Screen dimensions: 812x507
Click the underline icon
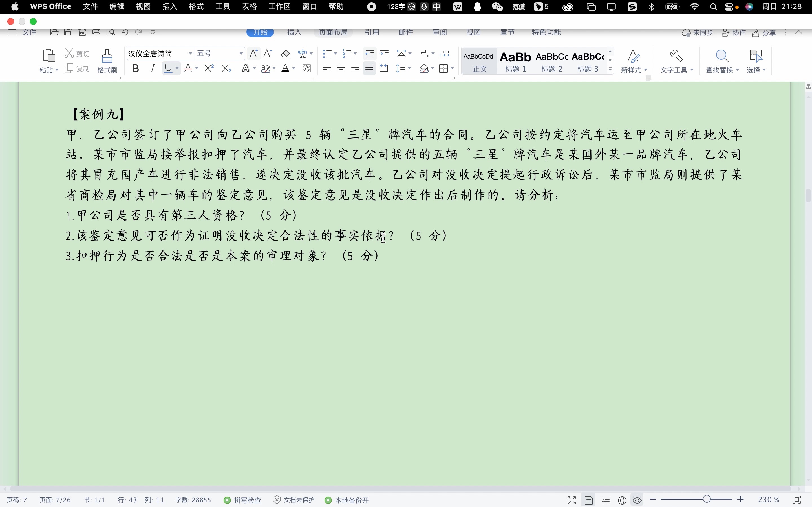pos(168,68)
